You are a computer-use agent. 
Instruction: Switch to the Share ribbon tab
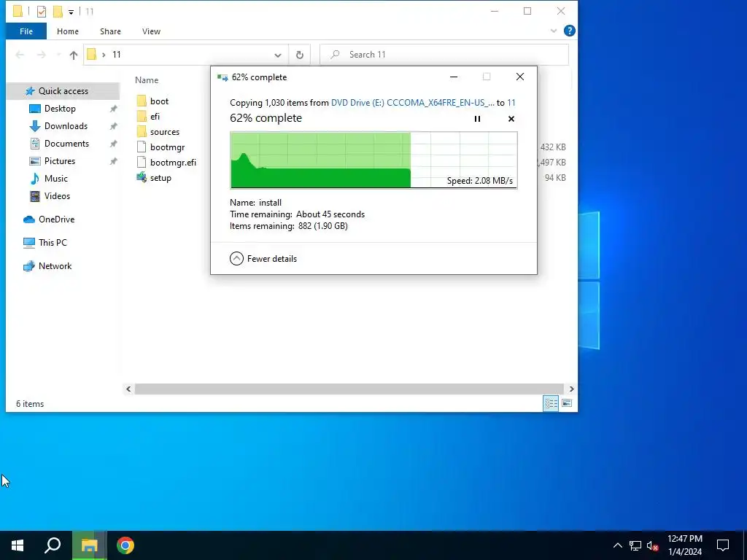point(110,31)
